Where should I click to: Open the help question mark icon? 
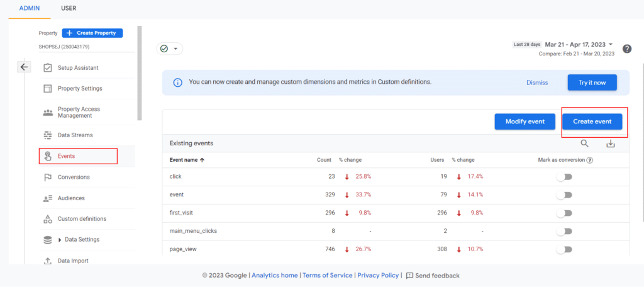[x=626, y=49]
